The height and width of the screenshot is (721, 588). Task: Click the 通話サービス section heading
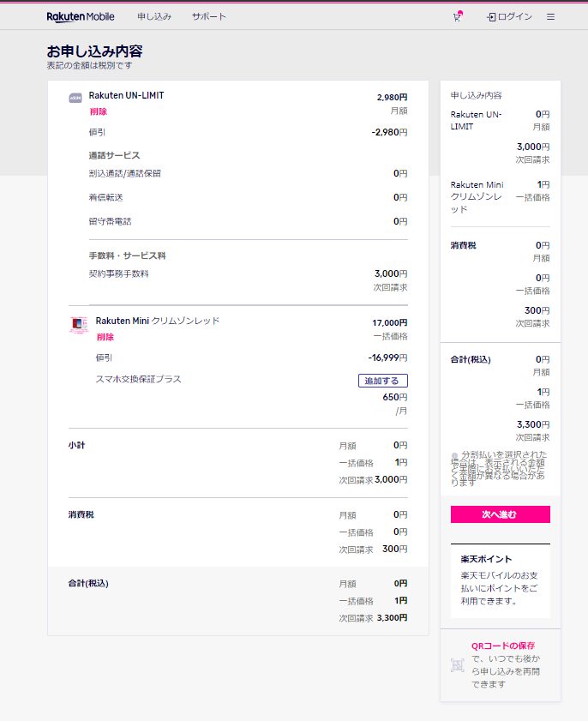(x=115, y=155)
